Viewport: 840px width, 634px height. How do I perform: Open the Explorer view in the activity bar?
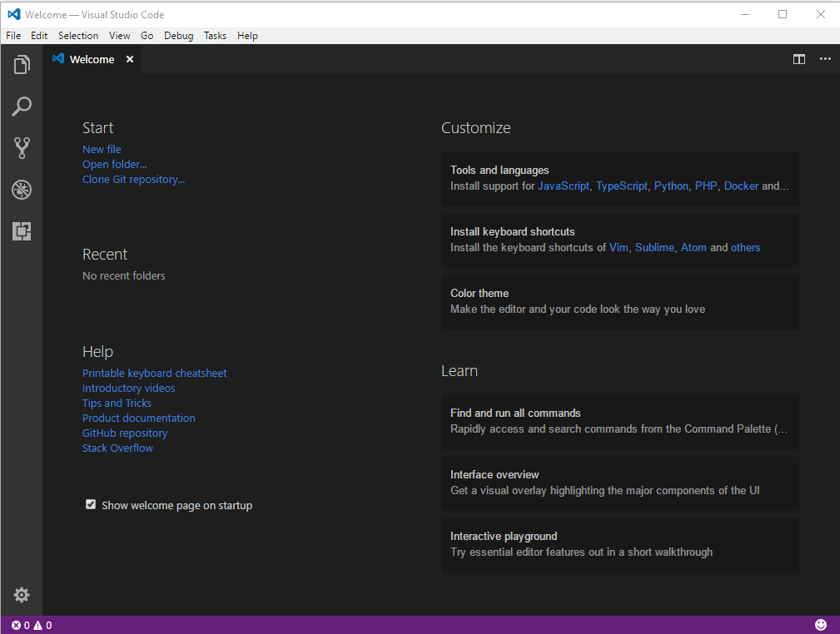click(21, 64)
